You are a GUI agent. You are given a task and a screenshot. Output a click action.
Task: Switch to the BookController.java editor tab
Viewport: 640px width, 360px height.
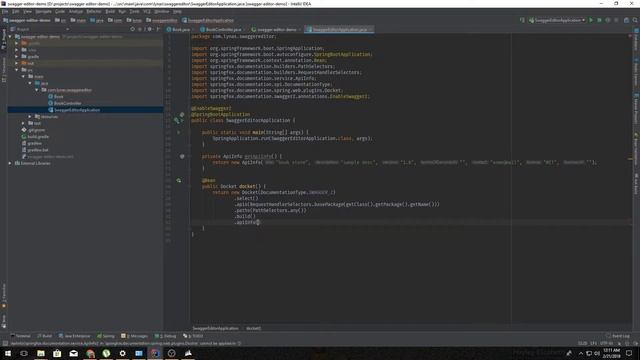pos(221,29)
